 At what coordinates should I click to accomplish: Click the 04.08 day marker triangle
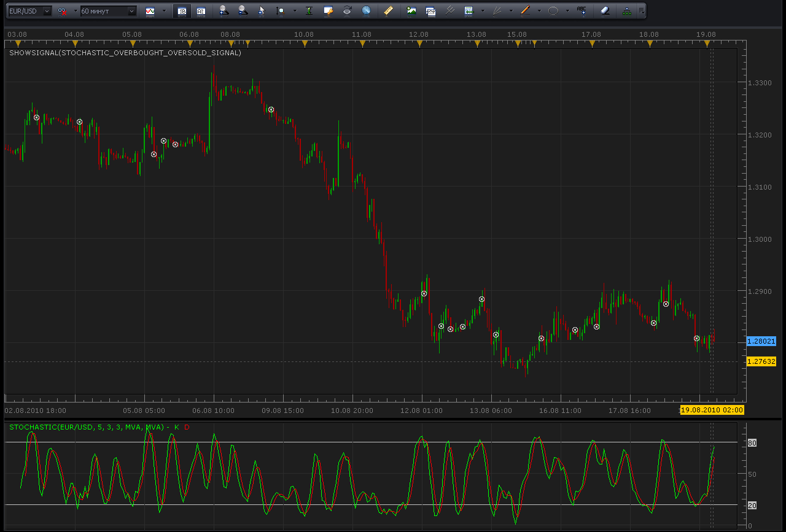pyautogui.click(x=75, y=43)
